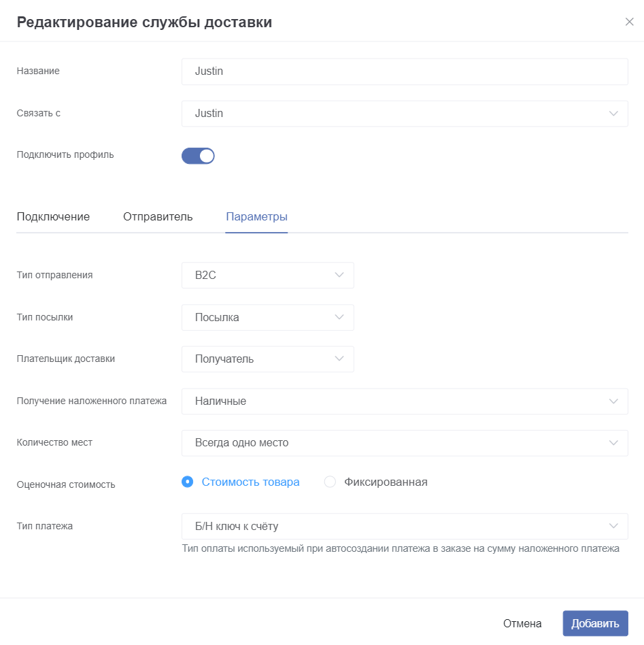Click the 'Добавить' button
This screenshot has width=644, height=645.
595,623
